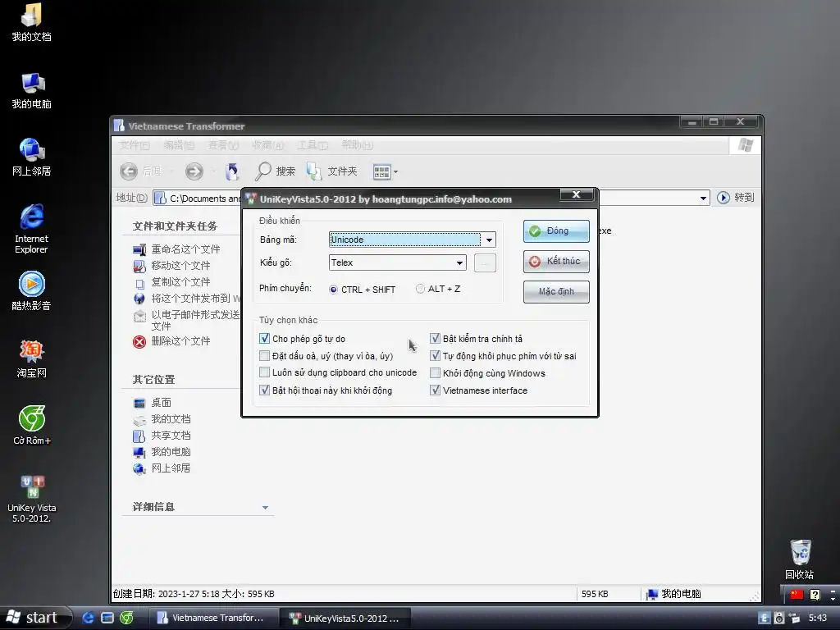Switch to UniKeyVista5.0-2012 taskbar item
Image resolution: width=840 pixels, height=630 pixels.
(346, 619)
